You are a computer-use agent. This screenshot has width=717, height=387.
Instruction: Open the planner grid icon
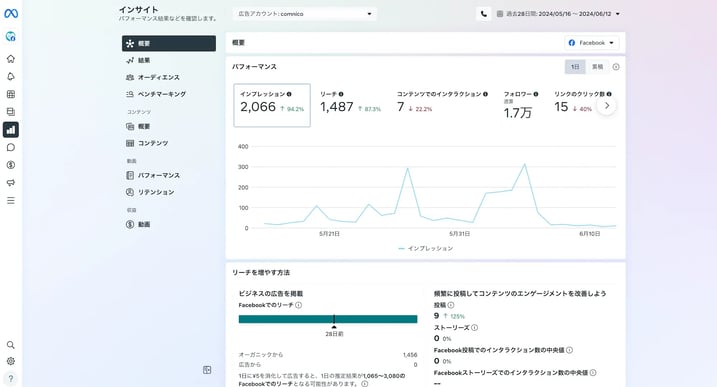[11, 94]
